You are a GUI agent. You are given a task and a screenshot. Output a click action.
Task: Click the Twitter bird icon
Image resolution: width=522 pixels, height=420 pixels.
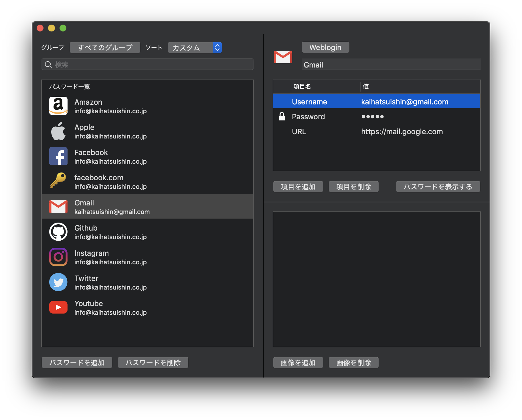58,282
